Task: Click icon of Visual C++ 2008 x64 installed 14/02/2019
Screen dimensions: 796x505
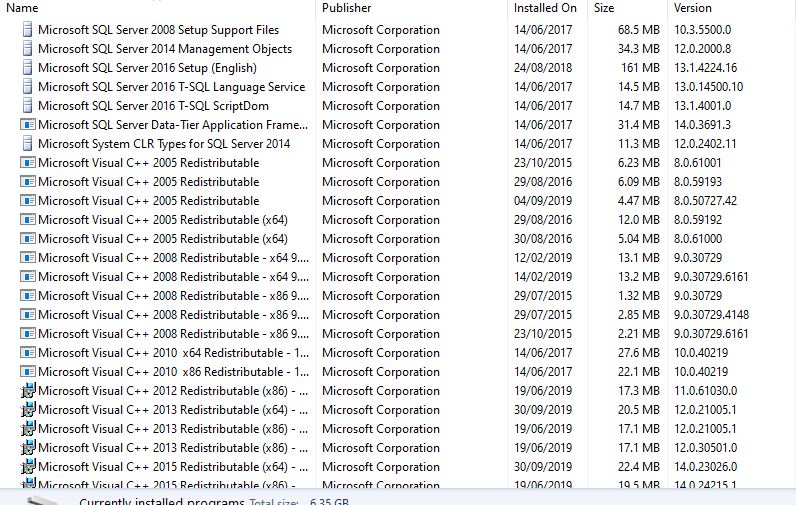Action: (28, 277)
